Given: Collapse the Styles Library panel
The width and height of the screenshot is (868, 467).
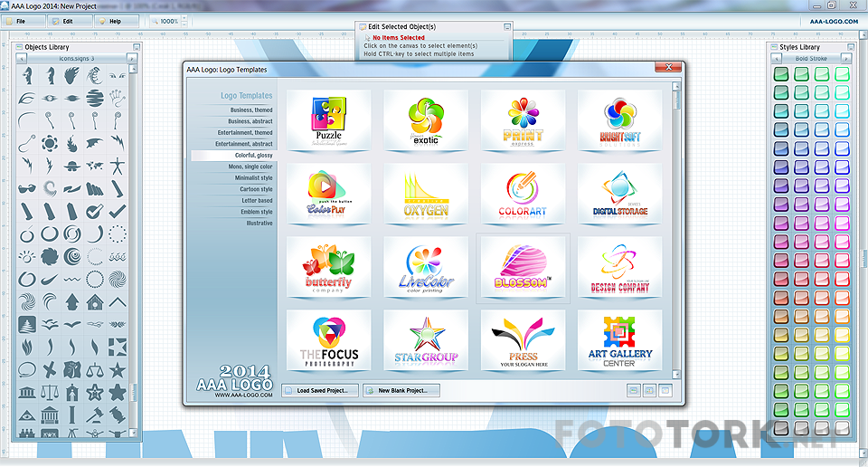Looking at the screenshot, I should click(x=851, y=47).
